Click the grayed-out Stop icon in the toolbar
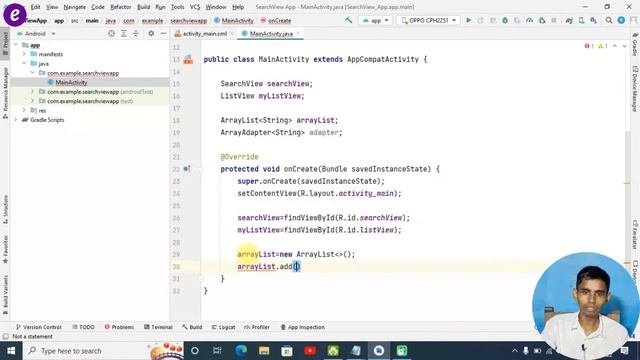640x360 pixels. point(554,20)
